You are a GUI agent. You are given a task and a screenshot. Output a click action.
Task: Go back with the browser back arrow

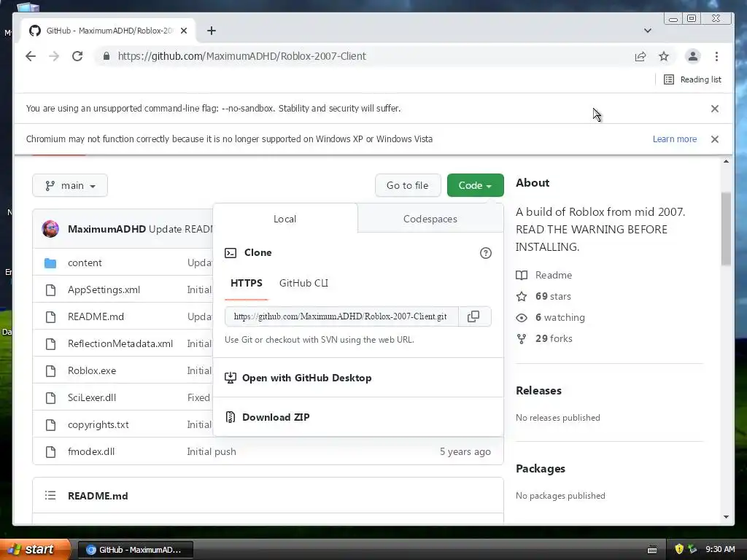31,56
